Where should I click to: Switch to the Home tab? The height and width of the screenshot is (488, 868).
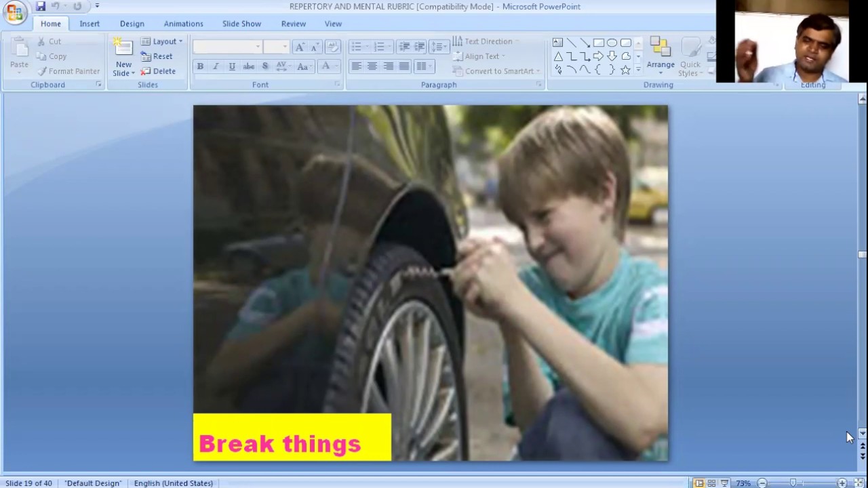coord(50,24)
